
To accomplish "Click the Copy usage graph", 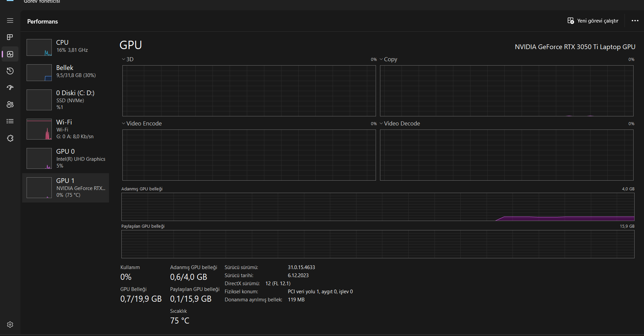I will (506, 91).
